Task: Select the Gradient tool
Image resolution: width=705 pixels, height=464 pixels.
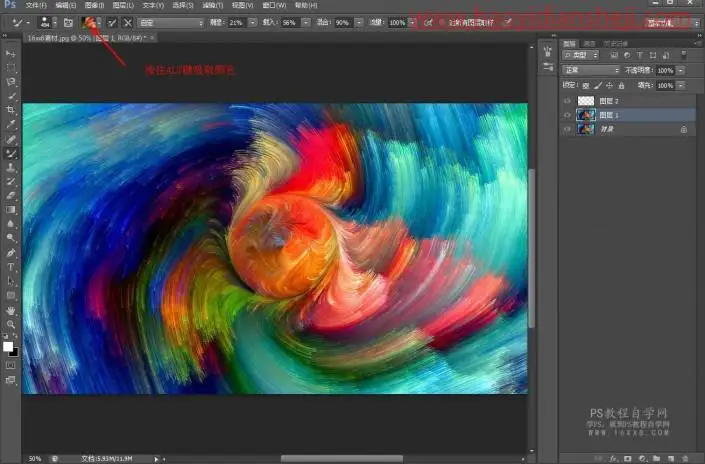Action: (x=10, y=210)
